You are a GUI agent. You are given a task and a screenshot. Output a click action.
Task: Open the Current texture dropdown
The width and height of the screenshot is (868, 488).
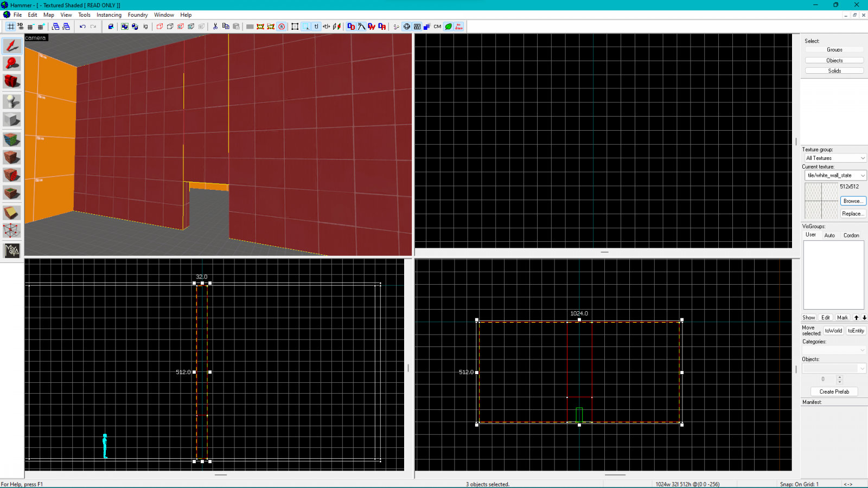click(835, 176)
